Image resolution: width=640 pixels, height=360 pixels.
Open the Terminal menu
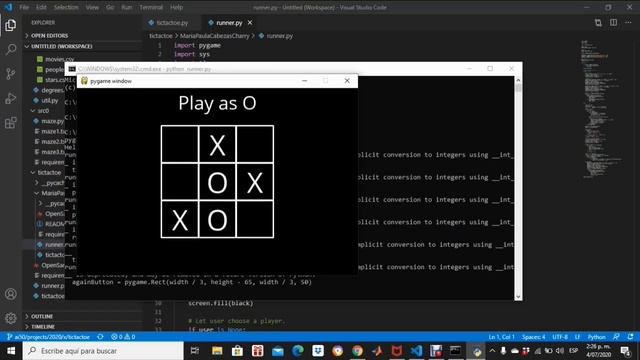151,7
